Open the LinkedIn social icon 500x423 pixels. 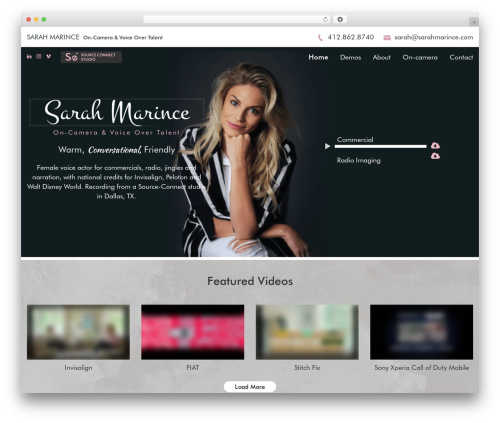[29, 56]
